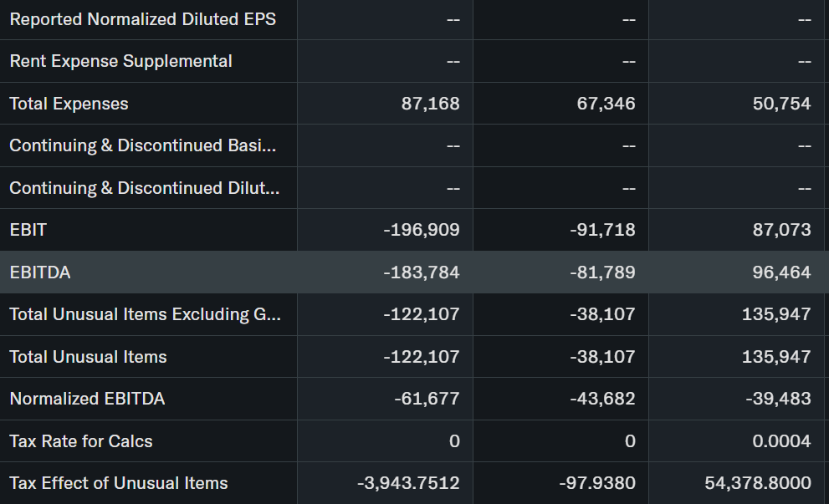Screen dimensions: 829x504
Task: Click the EBITDA value -183,784
Action: coord(421,272)
